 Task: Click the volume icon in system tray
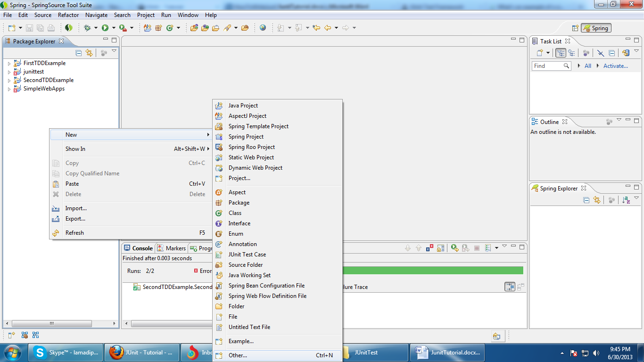pyautogui.click(x=596, y=353)
